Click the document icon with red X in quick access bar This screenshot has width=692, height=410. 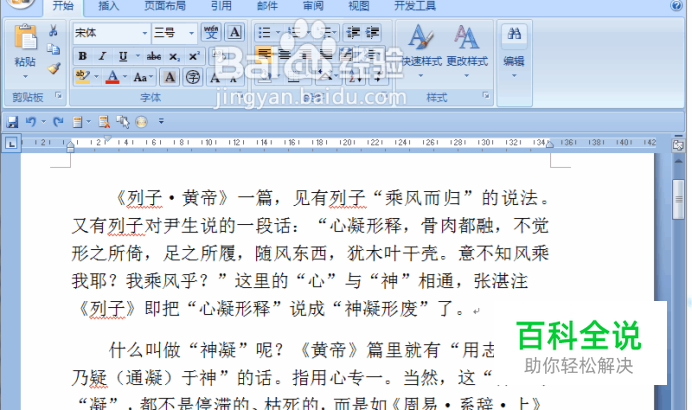[x=104, y=122]
